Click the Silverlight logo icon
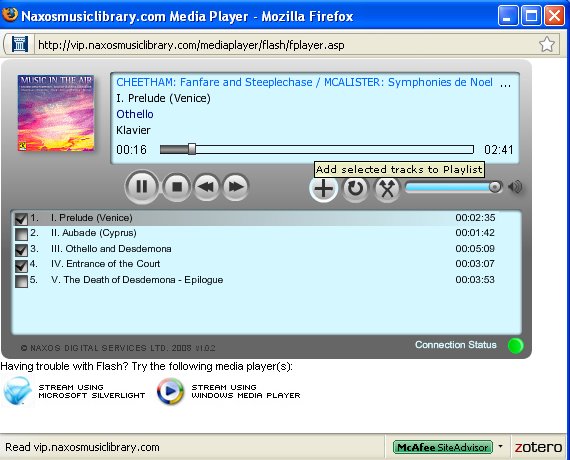The height and width of the screenshot is (460, 570). tap(17, 391)
